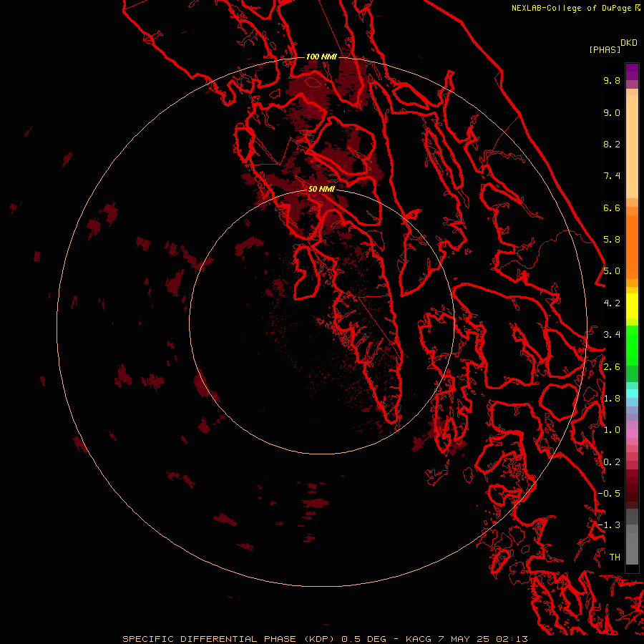Click the 5.8 value on the color scale

[612, 240]
